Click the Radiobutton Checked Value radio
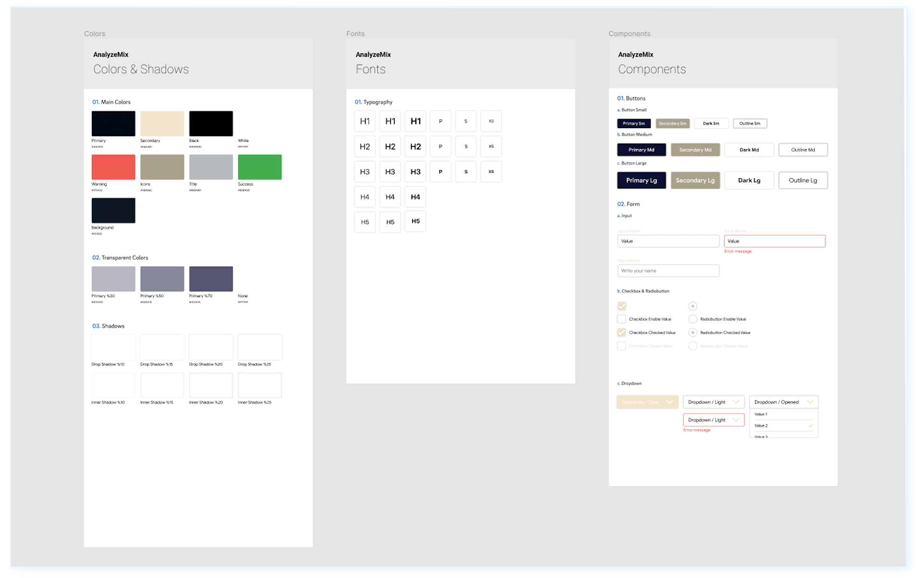 [692, 332]
